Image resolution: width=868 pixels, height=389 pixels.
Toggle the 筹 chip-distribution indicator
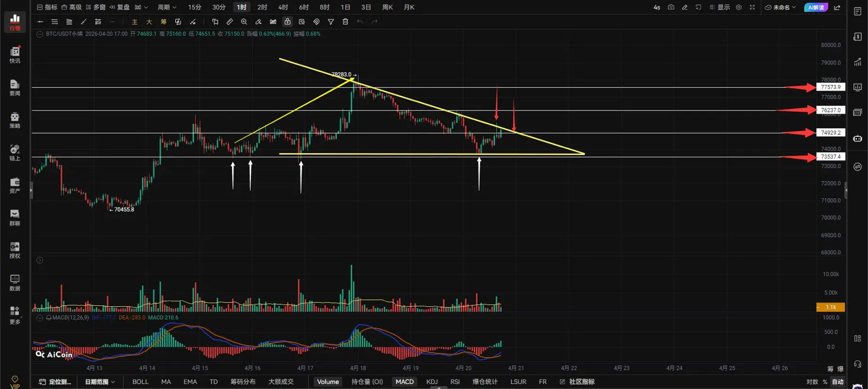164,22
